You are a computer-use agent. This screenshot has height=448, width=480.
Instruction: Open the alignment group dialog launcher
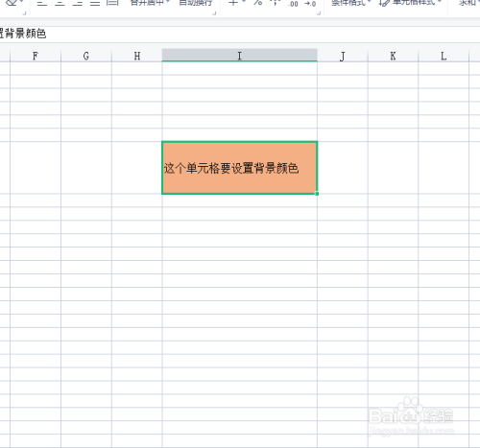coord(214,13)
